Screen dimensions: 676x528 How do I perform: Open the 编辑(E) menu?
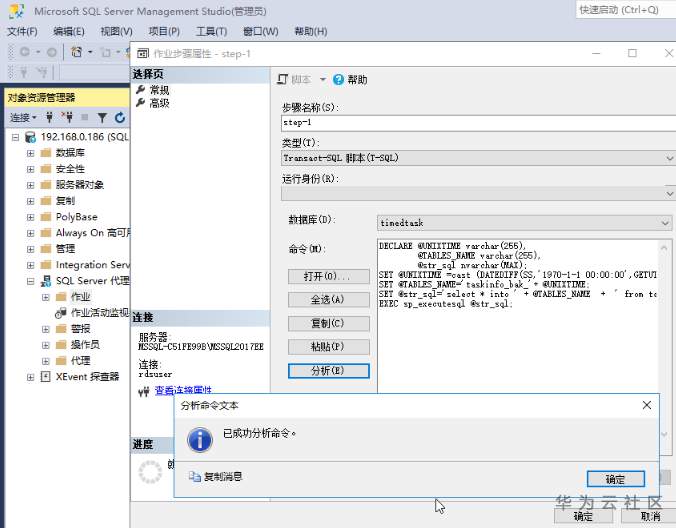pos(69,31)
